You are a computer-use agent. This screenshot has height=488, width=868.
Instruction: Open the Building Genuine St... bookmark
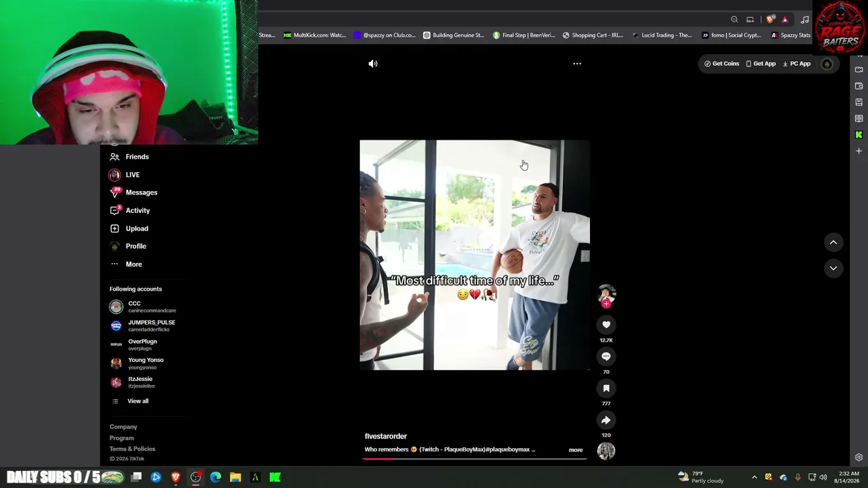[454, 35]
